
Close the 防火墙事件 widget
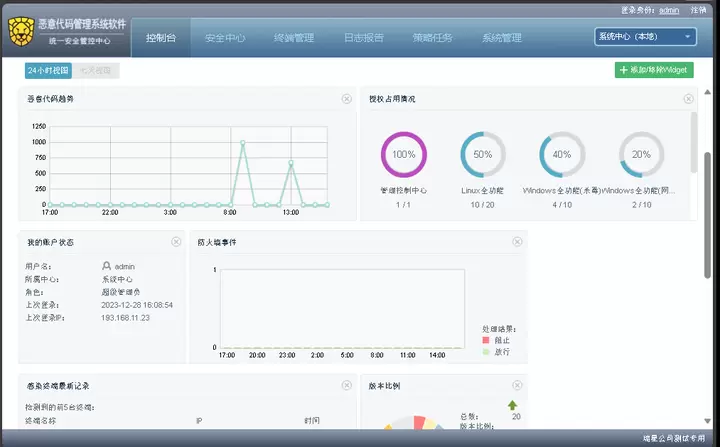click(x=517, y=242)
